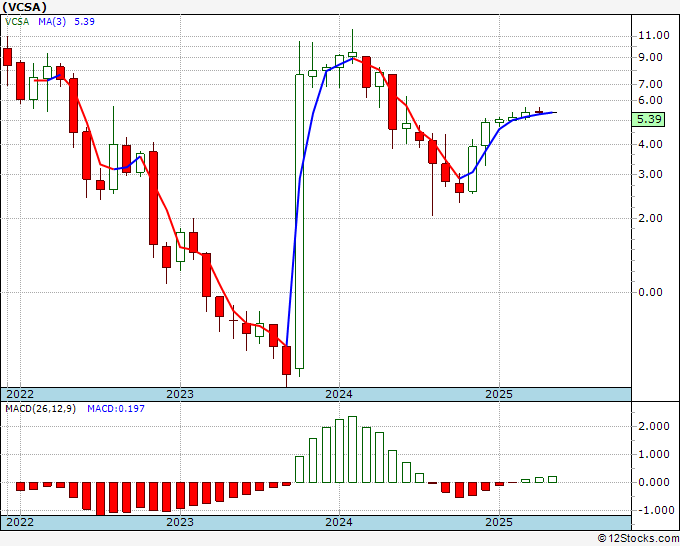This screenshot has height=546, width=680.
Task: Click the 11.00 price axis label
Action: click(x=654, y=36)
